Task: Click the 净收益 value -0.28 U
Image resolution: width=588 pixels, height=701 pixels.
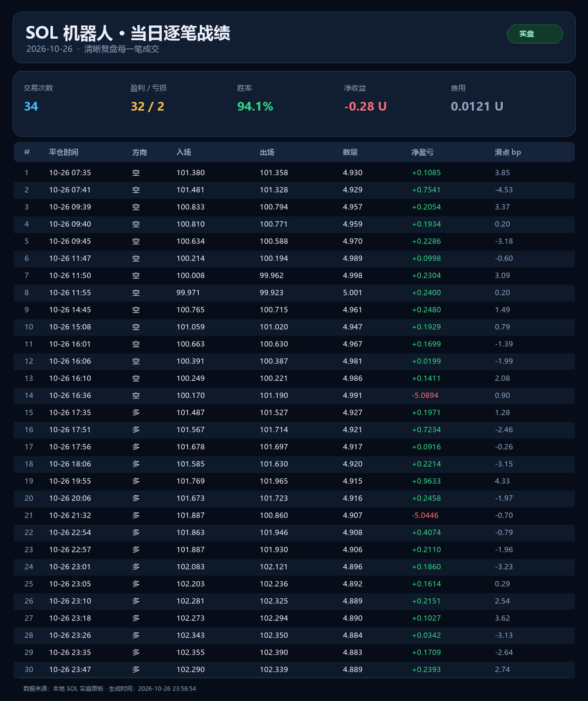Action: tap(365, 106)
